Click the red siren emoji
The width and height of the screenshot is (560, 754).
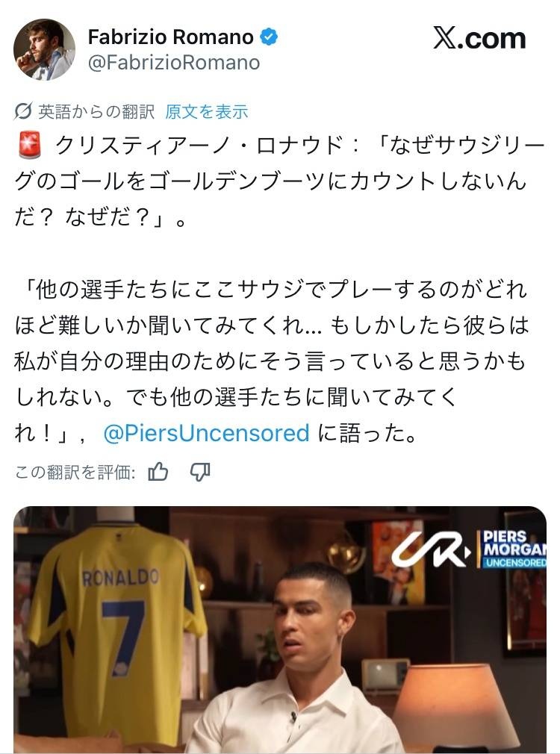click(30, 146)
